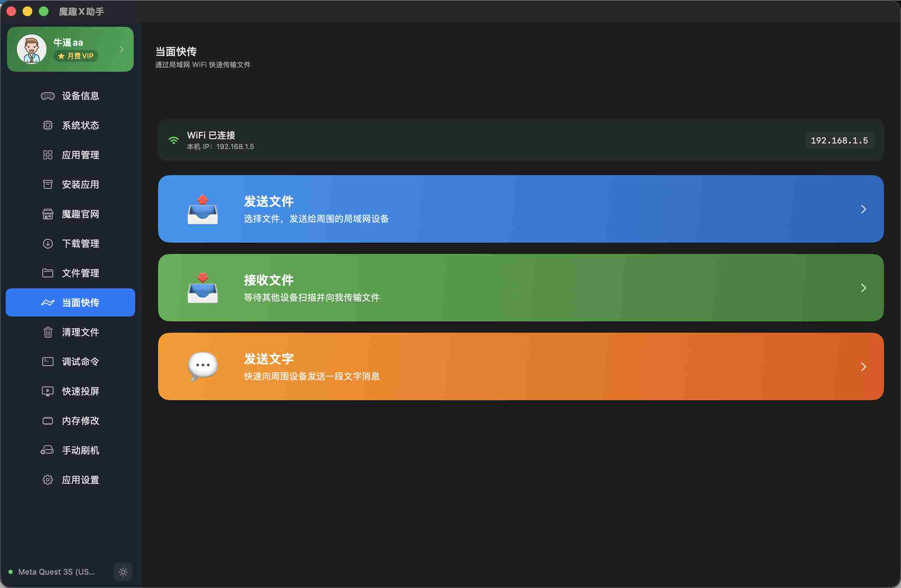The height and width of the screenshot is (588, 901).
Task: Click chevron arrow on 发送文件 card
Action: click(x=864, y=209)
